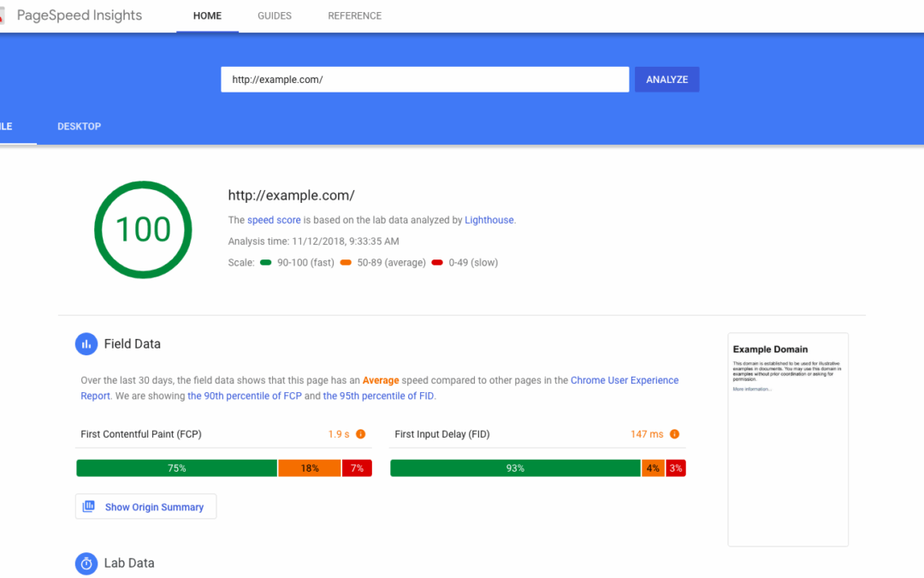Click the Show Origin Summary chart icon
The width and height of the screenshot is (924, 578).
(88, 506)
